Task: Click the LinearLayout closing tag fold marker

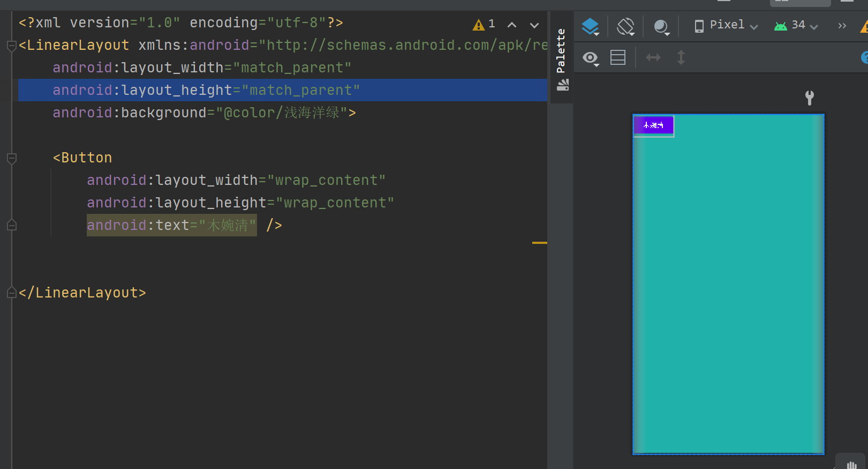Action: (11, 293)
